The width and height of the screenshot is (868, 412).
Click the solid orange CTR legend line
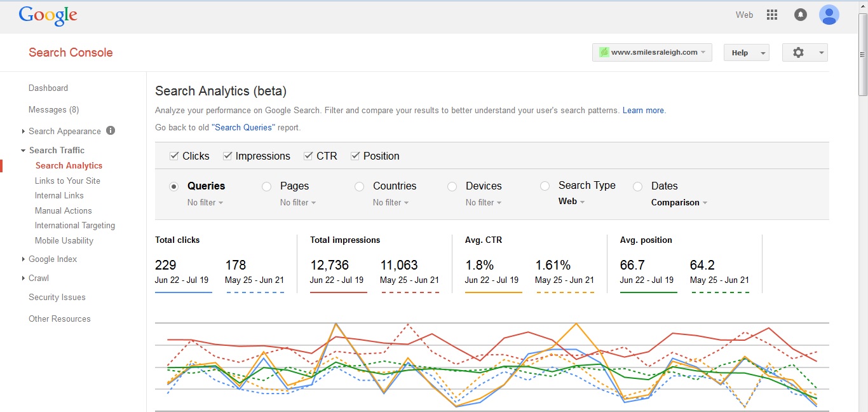[494, 292]
